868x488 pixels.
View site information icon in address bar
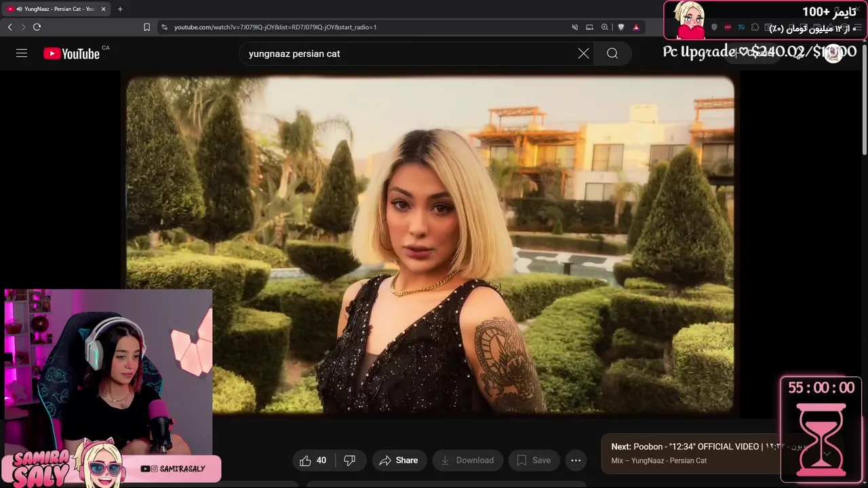click(164, 27)
